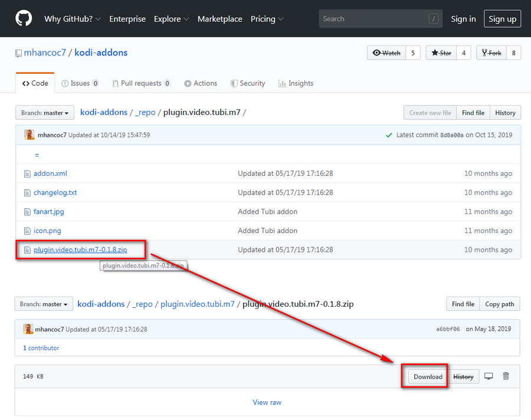Open the commit message on the addon.xml row

(286, 173)
